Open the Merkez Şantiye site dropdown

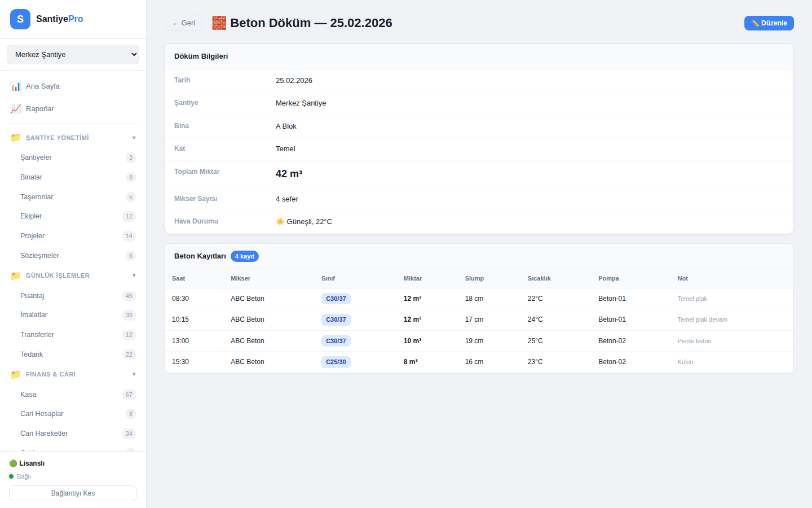(73, 55)
